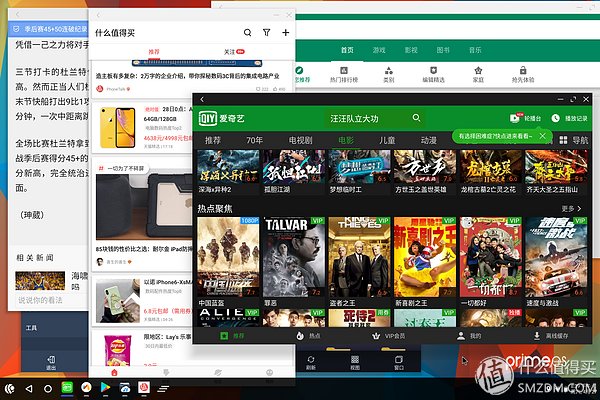Screen dimensions: 600x400
Task: Open the iQIYI green icon on the taskbar
Action: (x=67, y=388)
